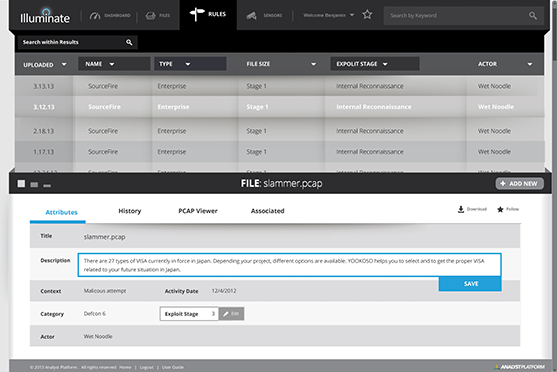Click SourceFire in the 1.17.13 row
Viewport: 557px width, 372px height.
coord(103,152)
